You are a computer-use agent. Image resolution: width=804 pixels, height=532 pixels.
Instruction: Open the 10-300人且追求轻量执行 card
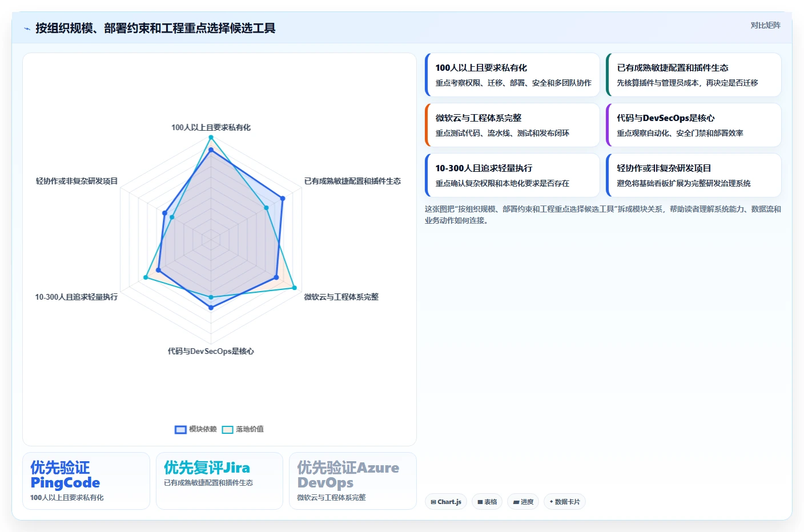[512, 175]
